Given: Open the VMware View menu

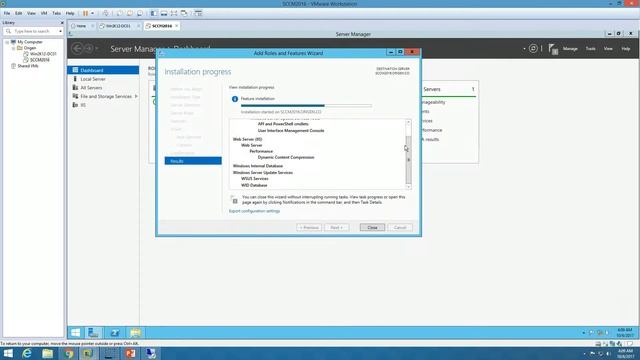Looking at the screenshot, I should [31, 13].
